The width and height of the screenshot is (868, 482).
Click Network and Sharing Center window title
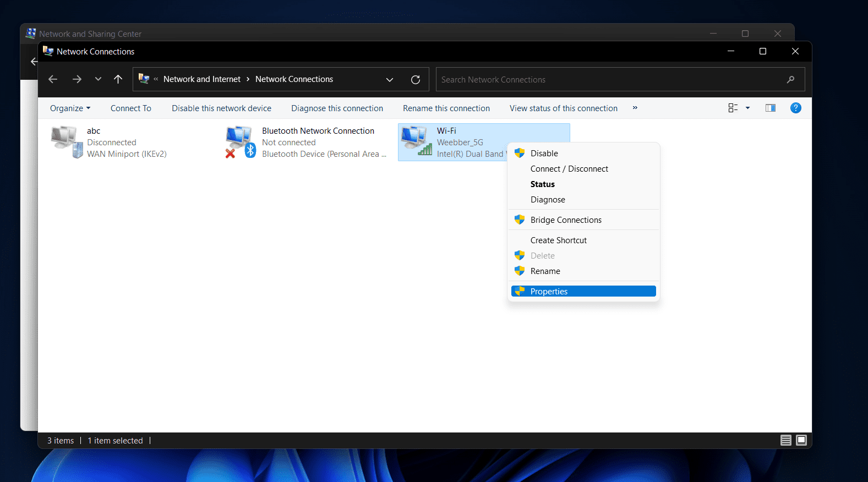[90, 34]
